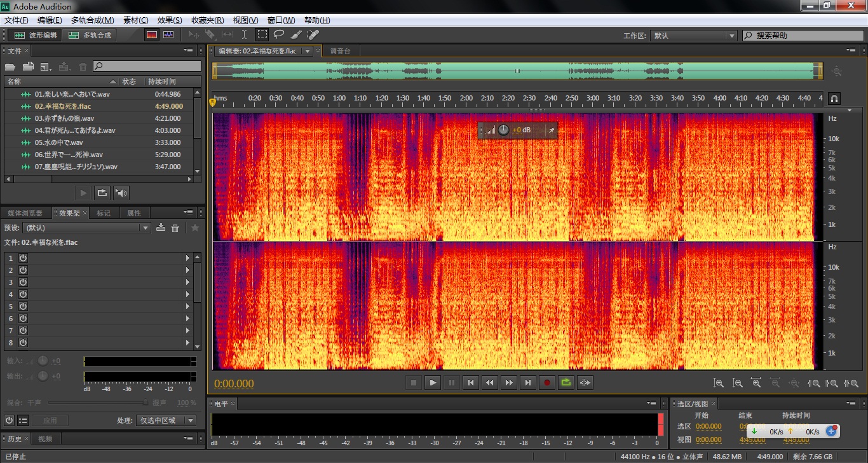
Task: Delete effects rack preset trash icon
Action: pyautogui.click(x=175, y=228)
